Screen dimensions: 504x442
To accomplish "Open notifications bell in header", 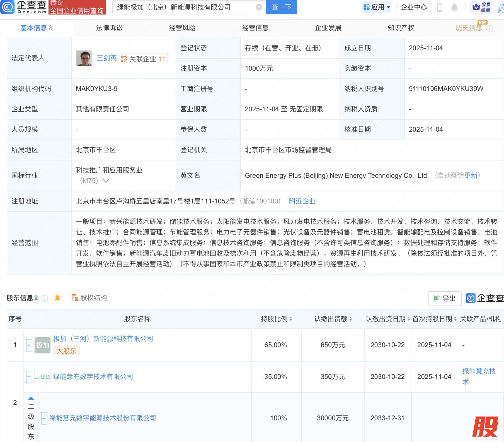I will click(x=454, y=7).
